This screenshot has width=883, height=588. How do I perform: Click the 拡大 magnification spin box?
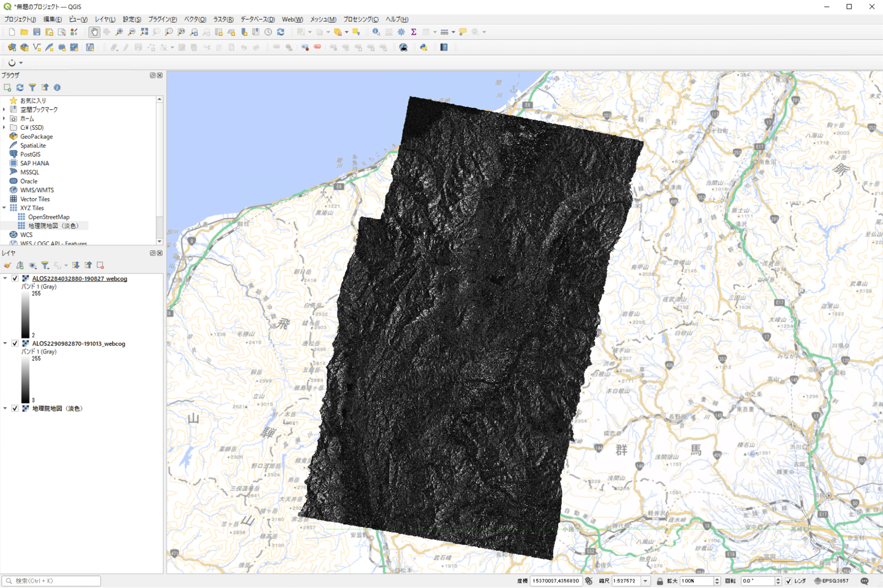(700, 581)
